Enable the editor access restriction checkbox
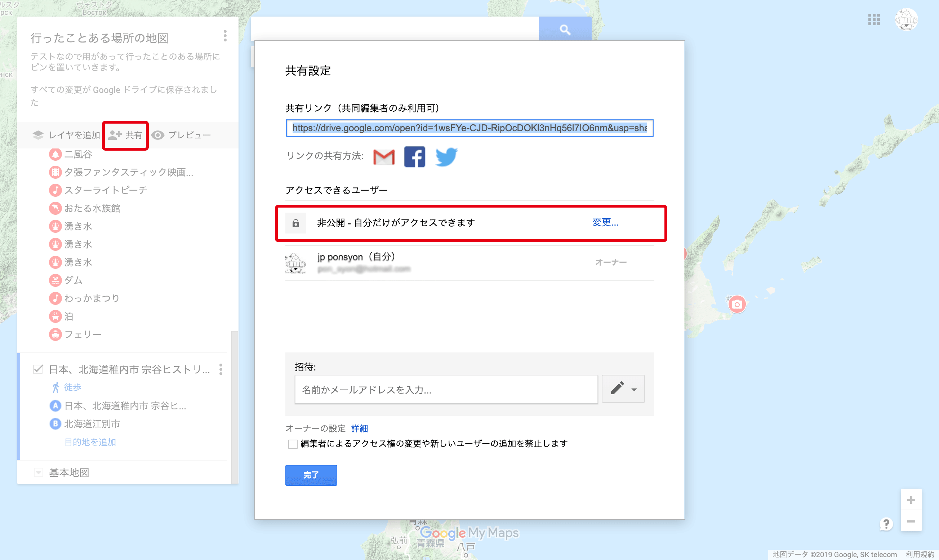939x560 pixels. click(293, 444)
